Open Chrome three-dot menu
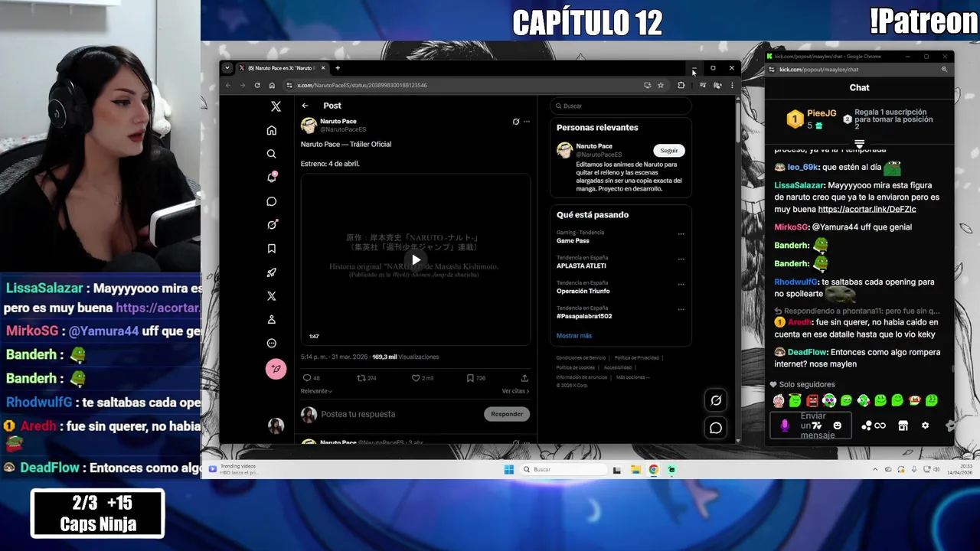This screenshot has height=551, width=980. [731, 85]
